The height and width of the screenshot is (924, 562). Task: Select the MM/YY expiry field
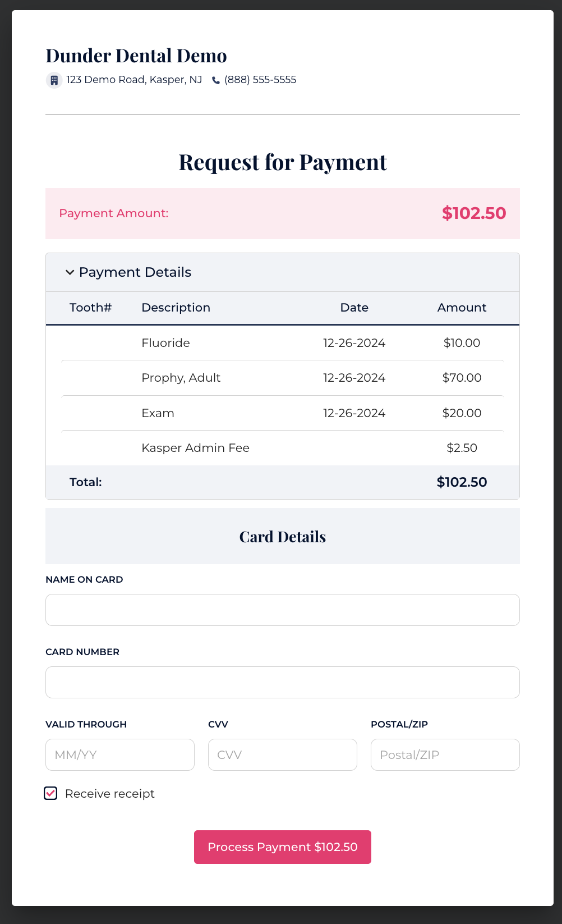pyautogui.click(x=120, y=754)
